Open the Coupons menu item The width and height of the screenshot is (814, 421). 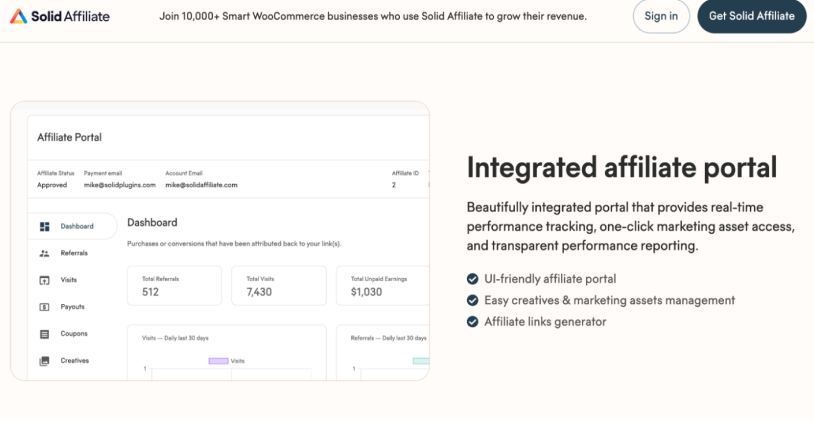[74, 334]
